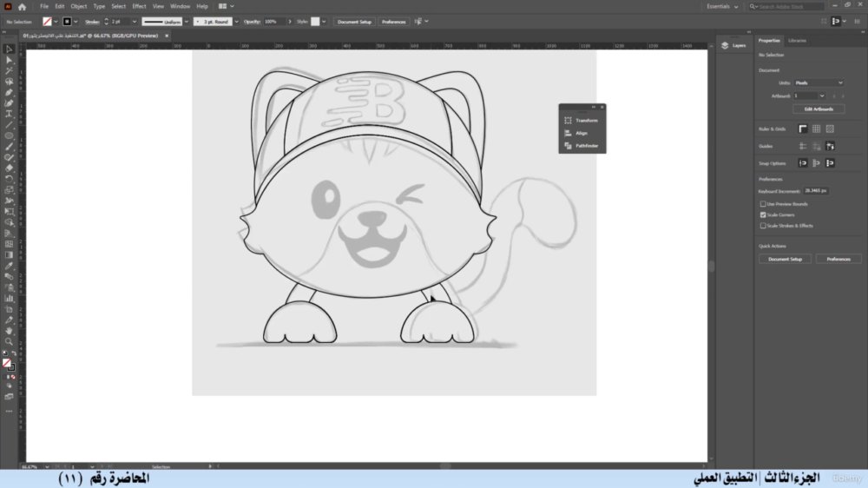Image resolution: width=868 pixels, height=488 pixels.
Task: Click the fill swatch in control bar
Action: tap(47, 22)
